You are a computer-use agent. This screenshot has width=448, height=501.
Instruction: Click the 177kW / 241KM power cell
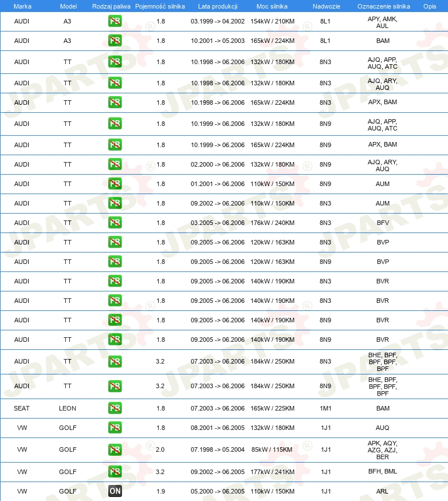pos(273,472)
